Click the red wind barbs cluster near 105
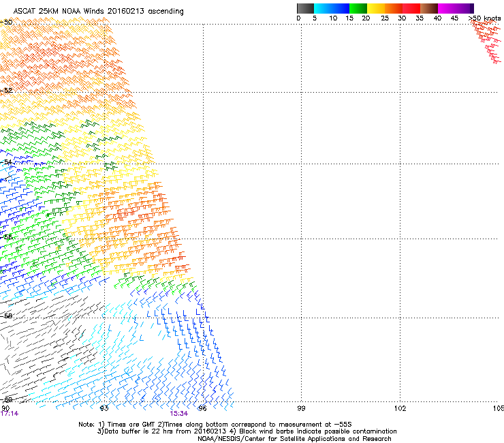The width and height of the screenshot is (504, 443). tap(487, 42)
